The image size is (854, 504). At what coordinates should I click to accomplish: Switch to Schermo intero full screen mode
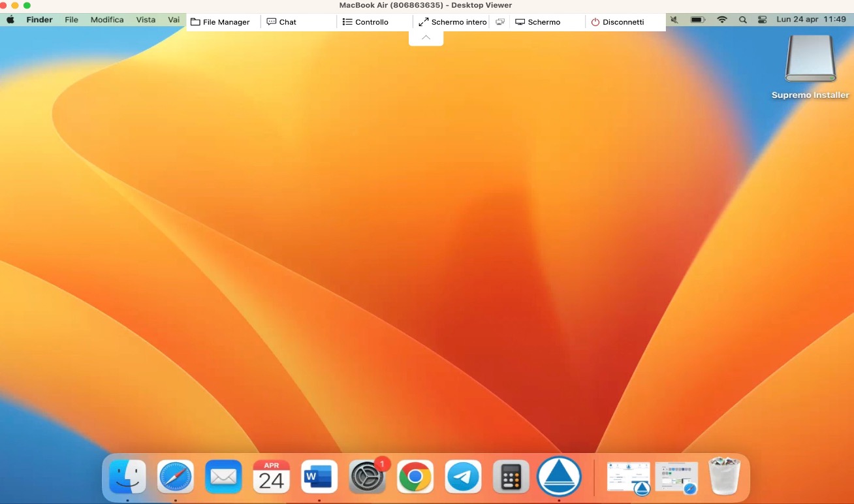452,22
